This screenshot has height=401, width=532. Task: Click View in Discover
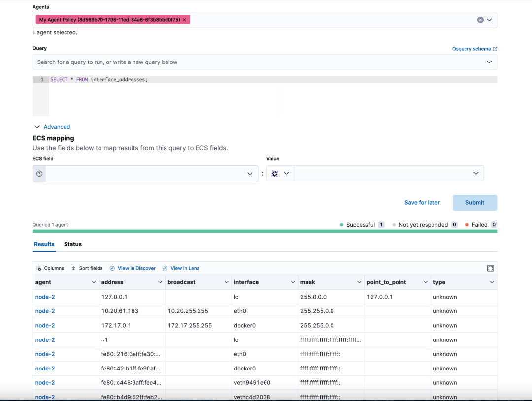click(x=133, y=268)
